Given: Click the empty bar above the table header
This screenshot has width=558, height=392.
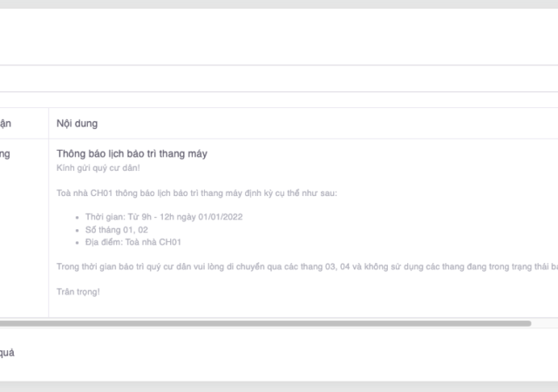Looking at the screenshot, I should [x=279, y=78].
